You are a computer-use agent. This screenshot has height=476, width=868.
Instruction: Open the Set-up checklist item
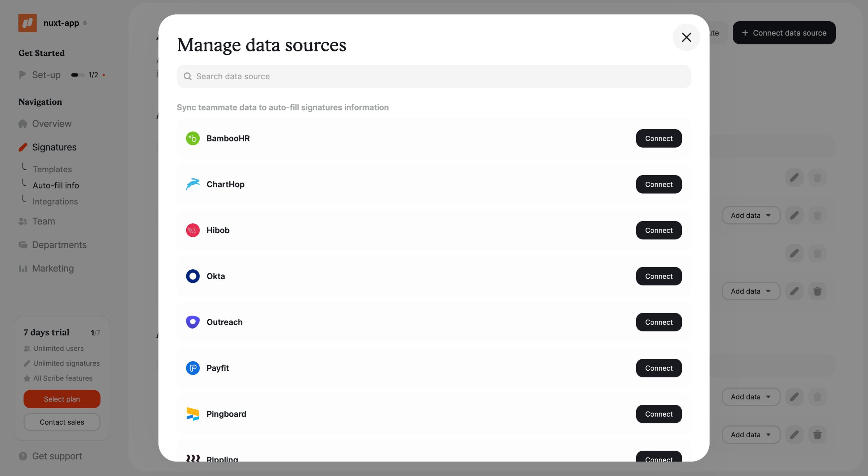(46, 75)
